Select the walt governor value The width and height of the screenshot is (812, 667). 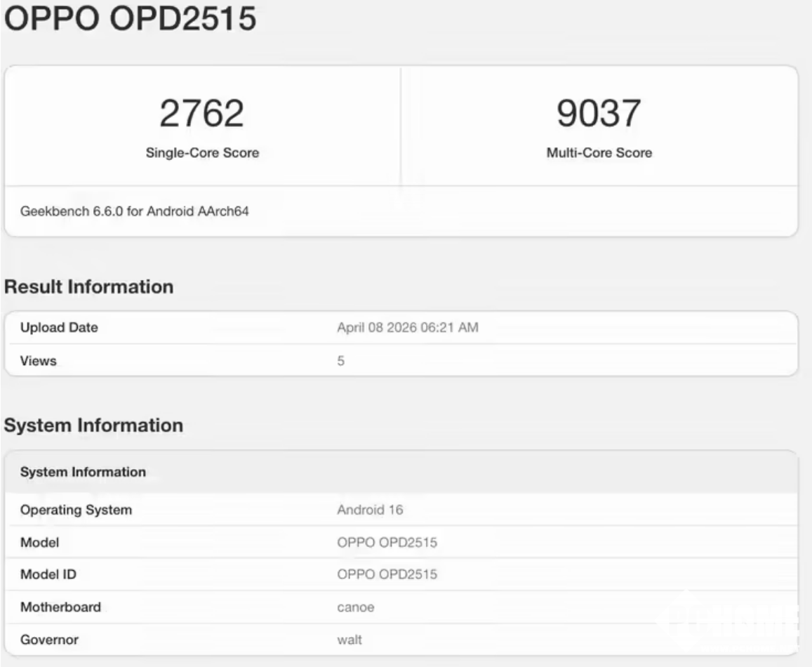click(x=349, y=640)
